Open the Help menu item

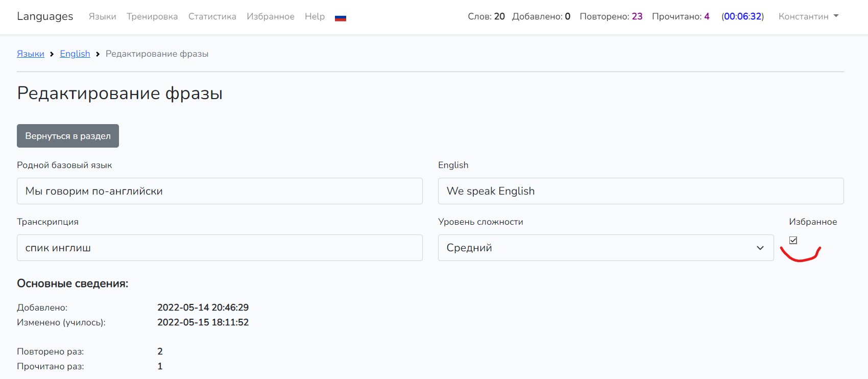point(315,16)
